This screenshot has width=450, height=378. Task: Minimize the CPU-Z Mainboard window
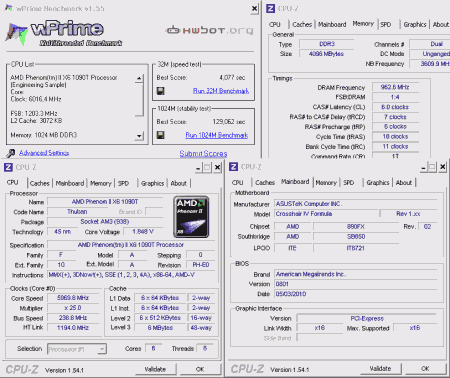(423, 167)
